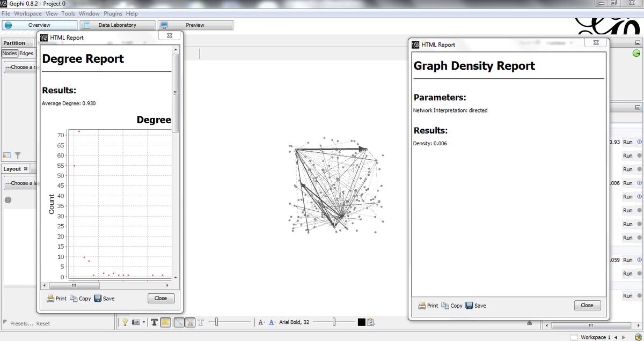Click Run next to the .006 value

[x=627, y=183]
